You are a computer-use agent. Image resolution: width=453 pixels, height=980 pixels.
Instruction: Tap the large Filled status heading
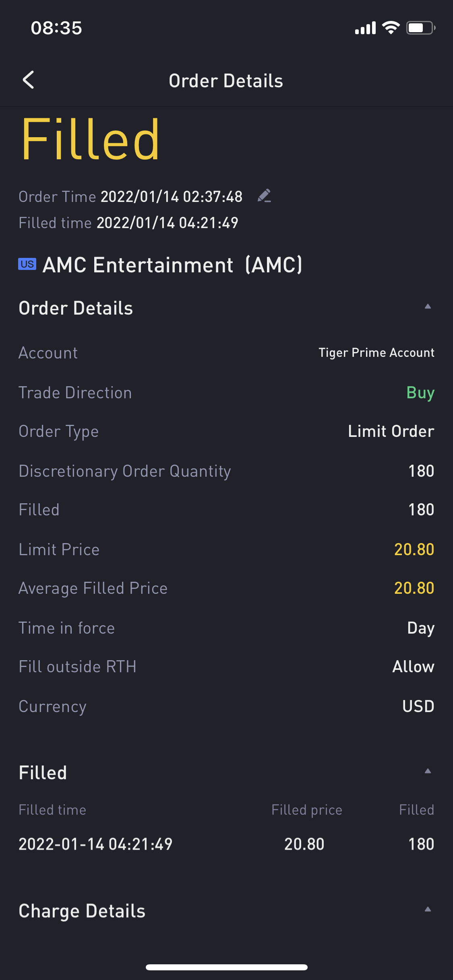[x=91, y=140]
